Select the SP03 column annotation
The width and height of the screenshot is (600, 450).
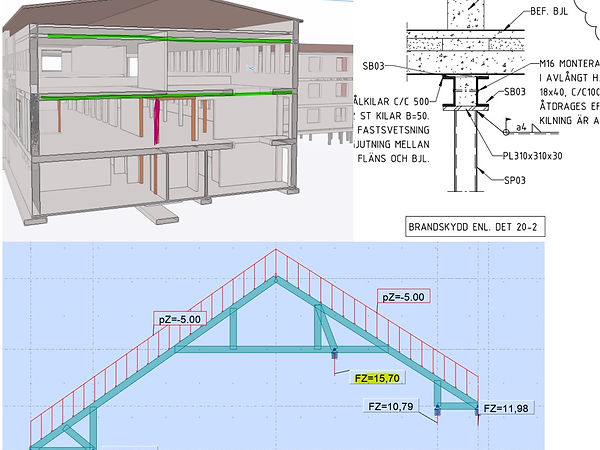tap(514, 180)
